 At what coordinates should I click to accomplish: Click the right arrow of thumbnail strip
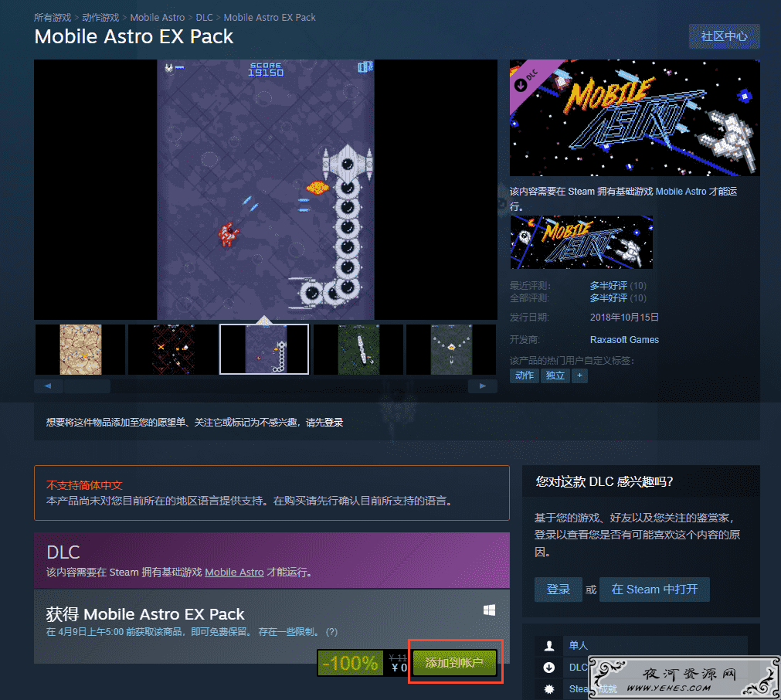(x=483, y=386)
